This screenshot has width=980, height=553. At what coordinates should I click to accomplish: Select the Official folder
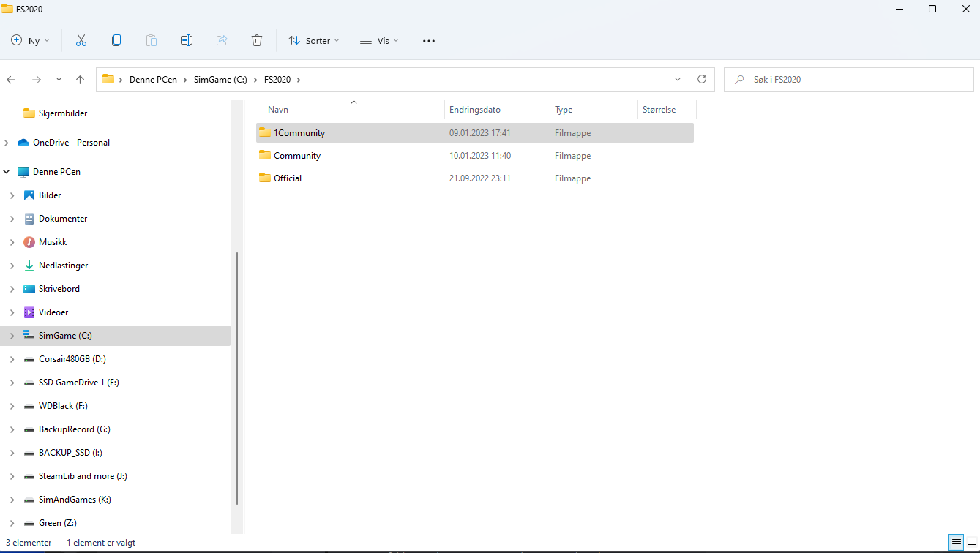(288, 178)
